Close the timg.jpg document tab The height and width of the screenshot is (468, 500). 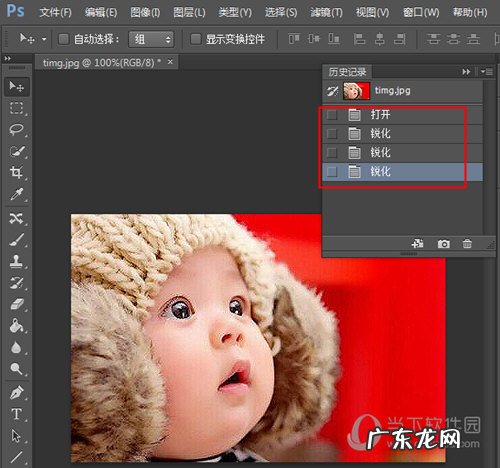pyautogui.click(x=170, y=62)
